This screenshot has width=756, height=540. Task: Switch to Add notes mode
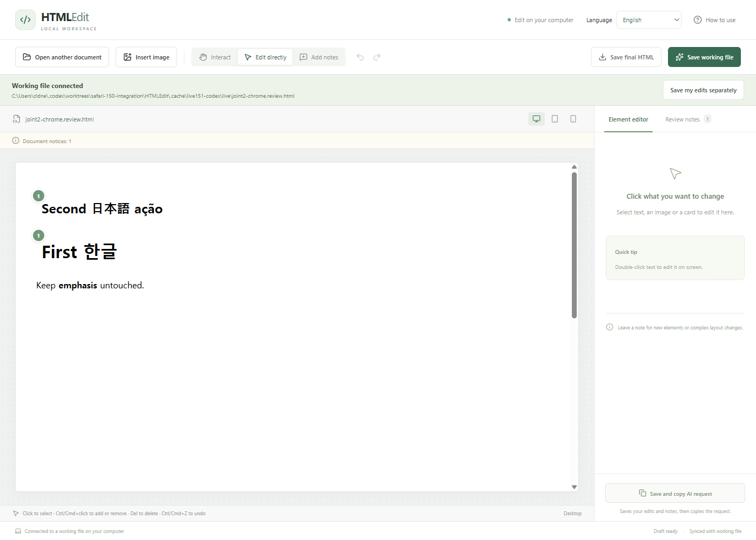[319, 57]
